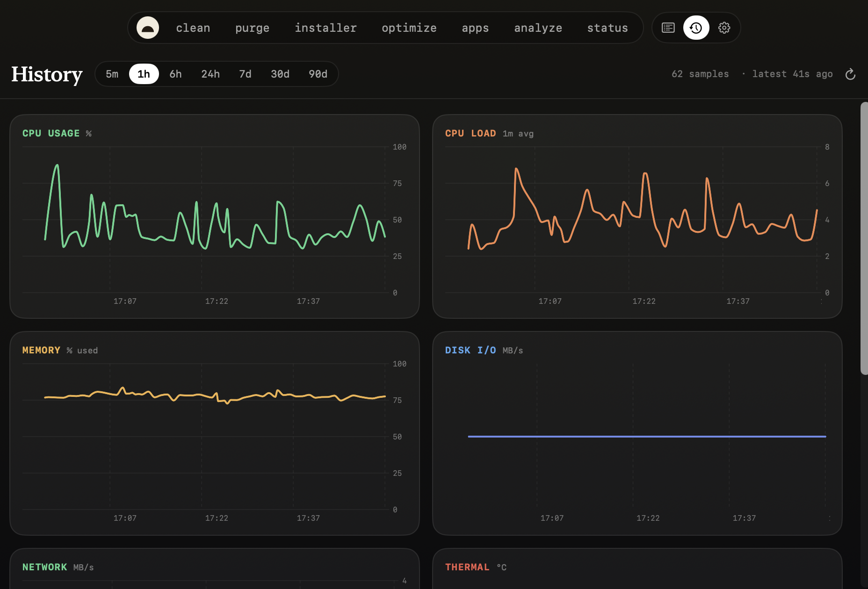The width and height of the screenshot is (868, 589).
Task: Open the installer tab
Action: click(x=325, y=28)
